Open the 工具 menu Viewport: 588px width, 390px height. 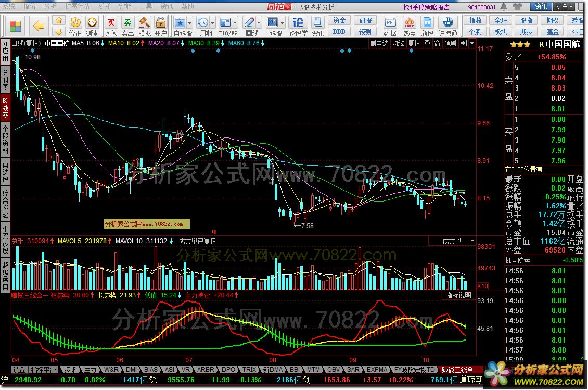pos(146,6)
